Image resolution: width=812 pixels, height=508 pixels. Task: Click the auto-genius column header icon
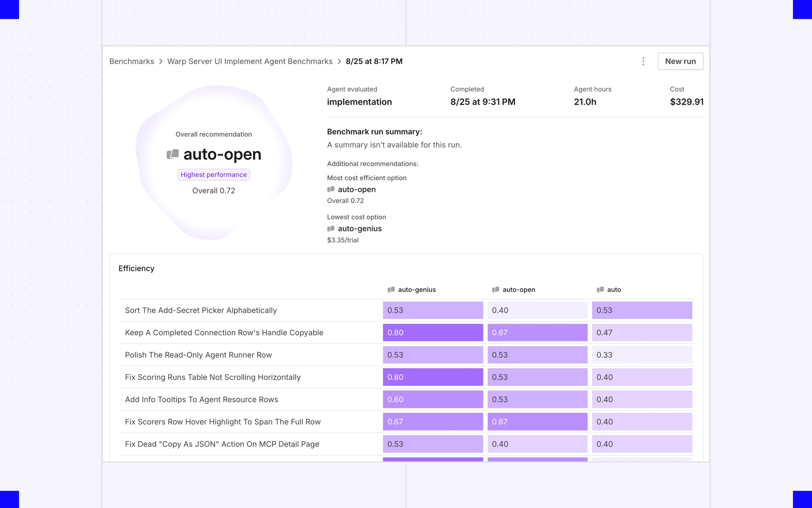[x=391, y=290]
